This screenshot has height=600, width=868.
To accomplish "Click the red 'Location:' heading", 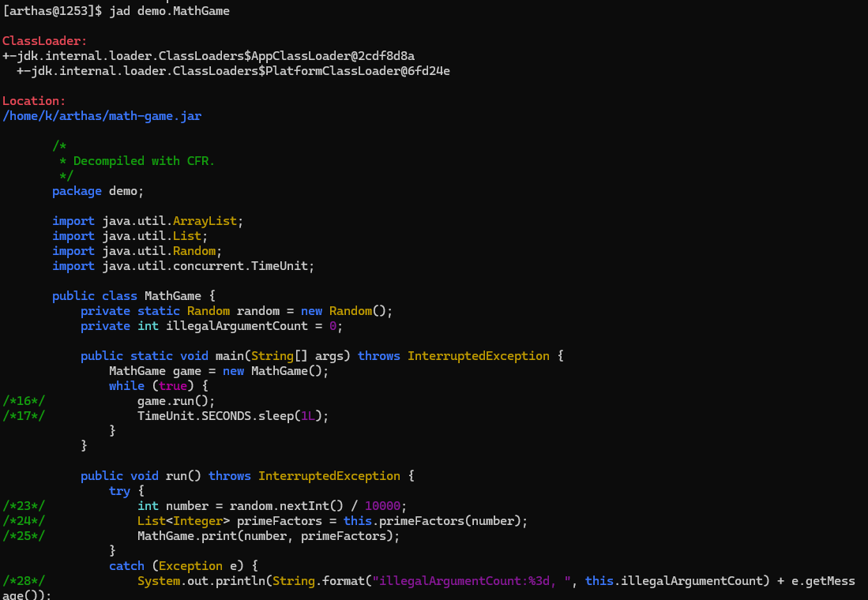I will (34, 101).
